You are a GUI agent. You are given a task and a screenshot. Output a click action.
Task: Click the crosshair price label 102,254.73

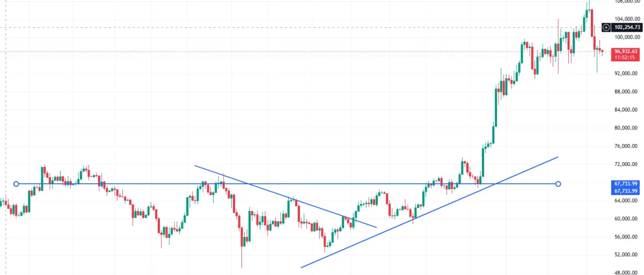(x=627, y=27)
